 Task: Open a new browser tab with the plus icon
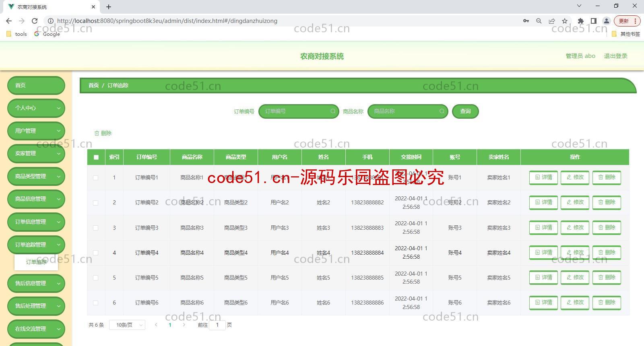click(x=109, y=7)
